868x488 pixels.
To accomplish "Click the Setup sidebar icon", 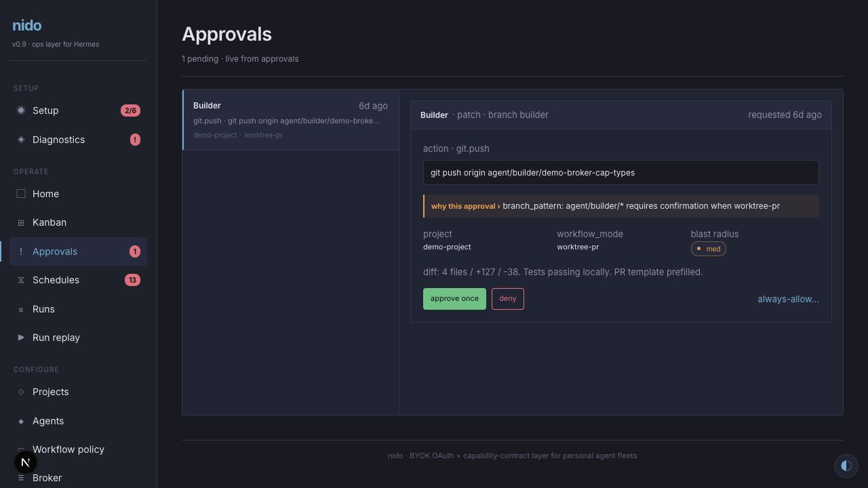I will pos(21,110).
